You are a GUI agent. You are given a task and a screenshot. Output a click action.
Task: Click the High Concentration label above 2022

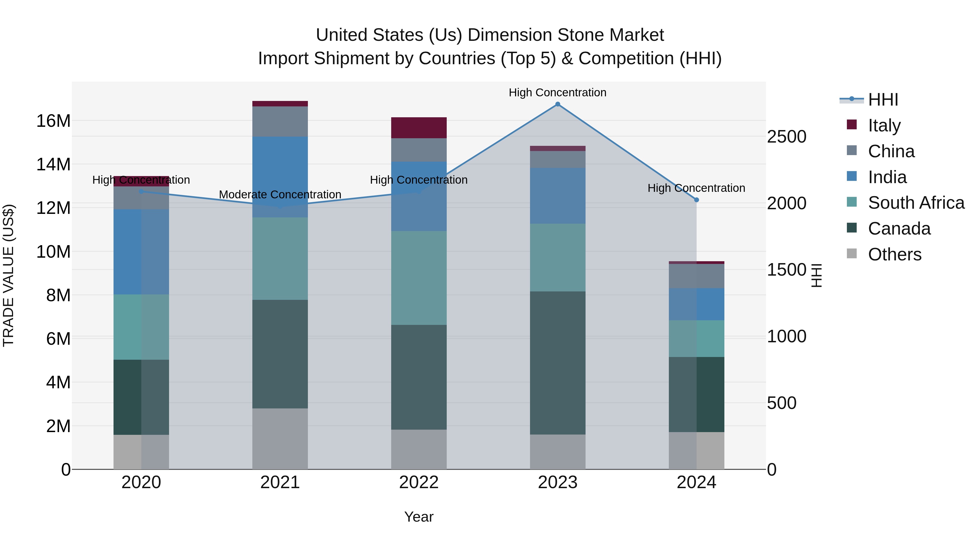(419, 180)
